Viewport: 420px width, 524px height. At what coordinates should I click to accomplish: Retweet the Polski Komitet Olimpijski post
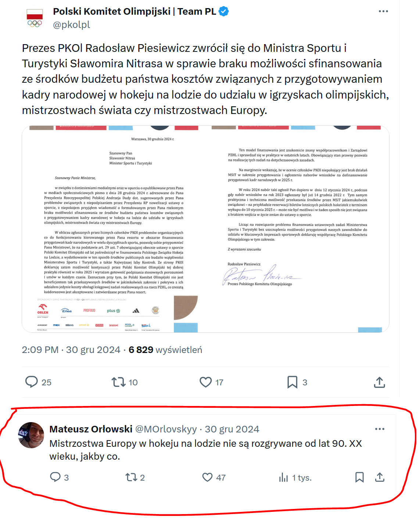click(119, 382)
